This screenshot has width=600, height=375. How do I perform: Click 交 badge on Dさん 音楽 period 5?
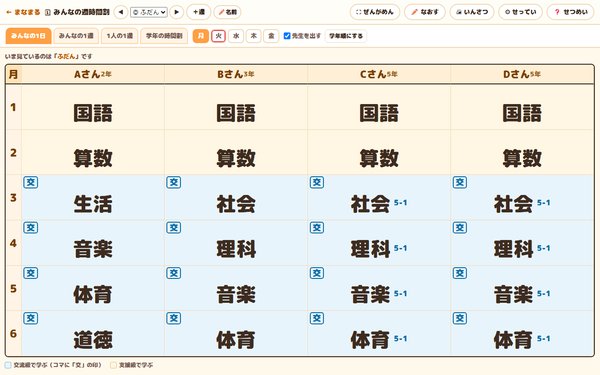click(x=460, y=273)
